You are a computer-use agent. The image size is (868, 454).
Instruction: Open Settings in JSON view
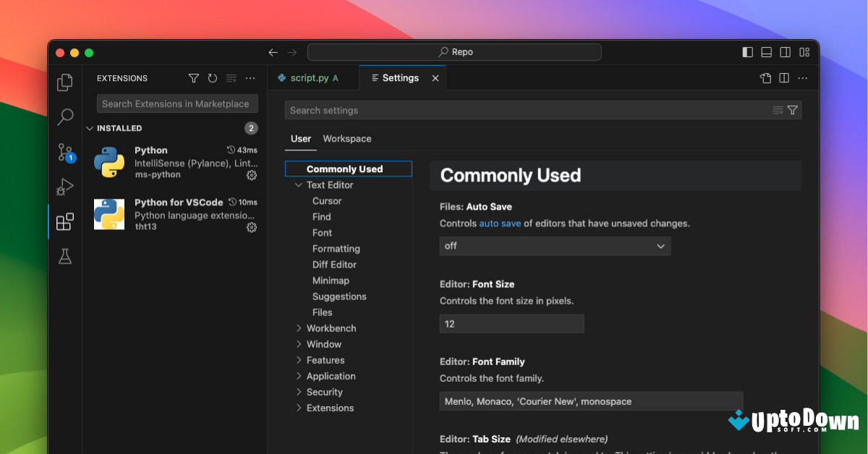(765, 77)
